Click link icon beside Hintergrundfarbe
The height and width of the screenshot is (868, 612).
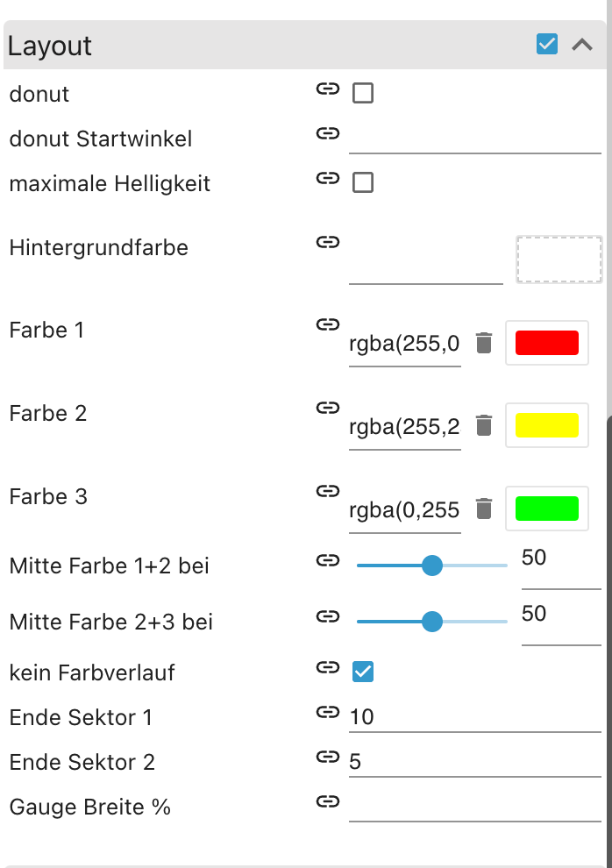[x=327, y=242]
